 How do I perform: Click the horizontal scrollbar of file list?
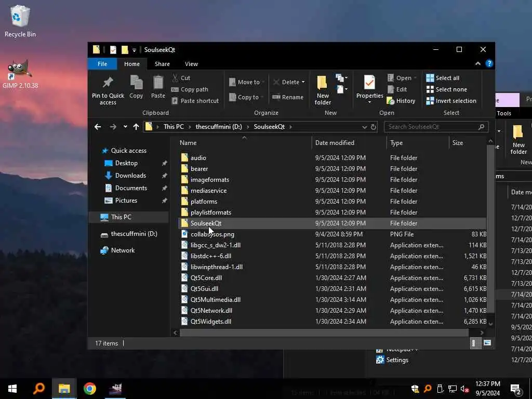coord(324,333)
